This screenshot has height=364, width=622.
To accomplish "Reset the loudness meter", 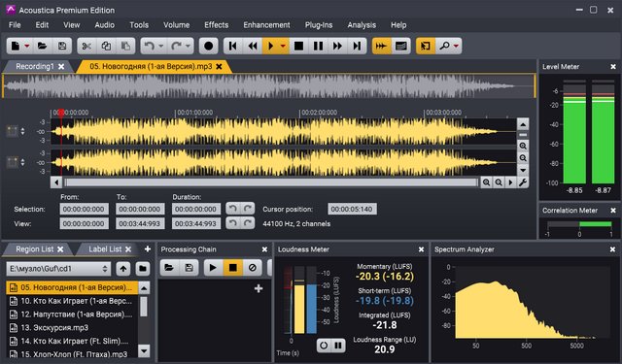I will [324, 346].
